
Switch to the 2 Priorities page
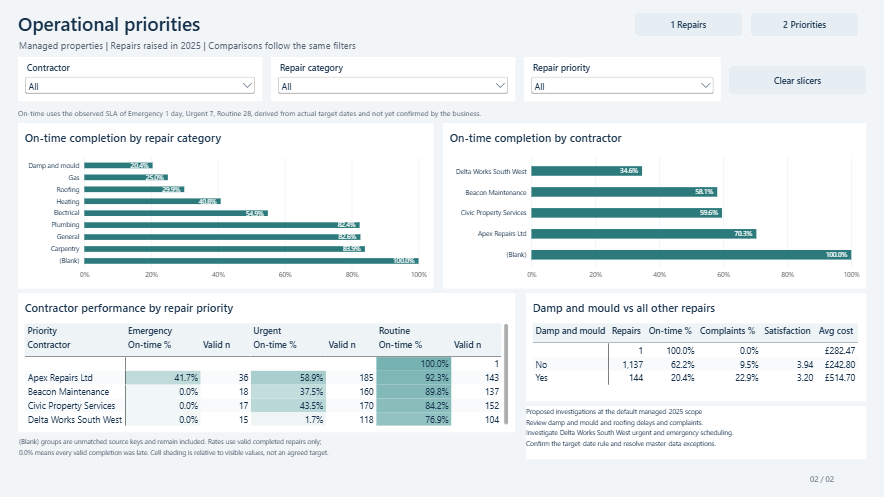click(804, 25)
